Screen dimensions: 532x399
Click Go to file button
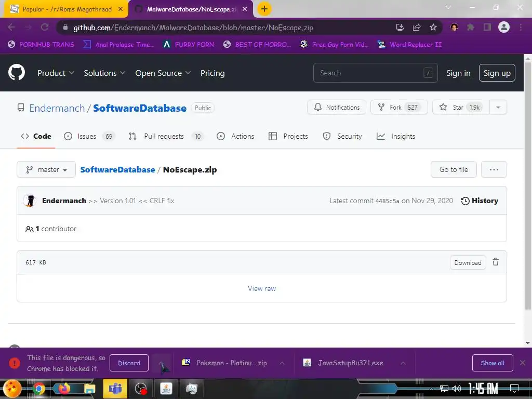coord(454,169)
